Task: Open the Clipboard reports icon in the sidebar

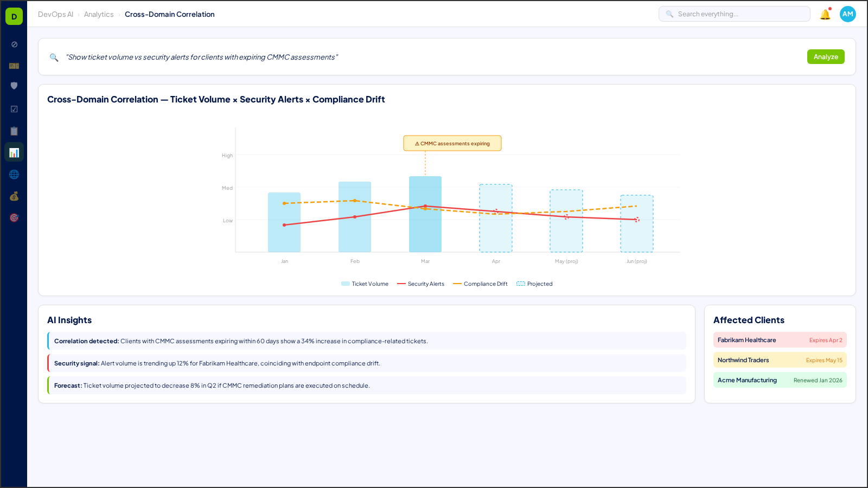Action: tap(14, 131)
